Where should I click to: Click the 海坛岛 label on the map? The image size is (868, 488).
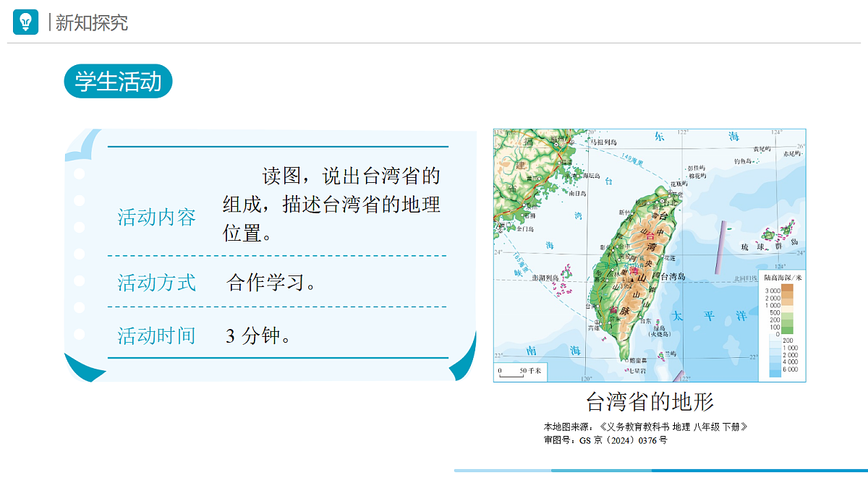coord(592,175)
